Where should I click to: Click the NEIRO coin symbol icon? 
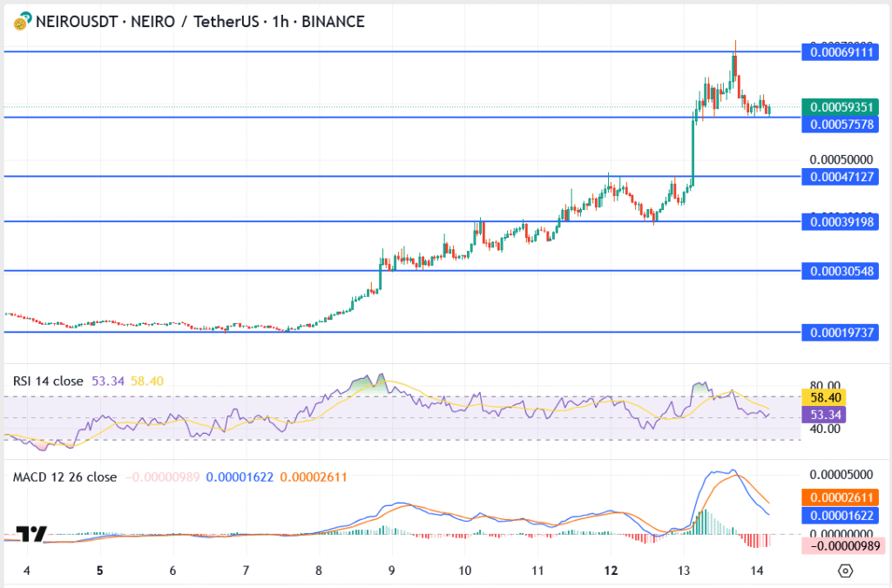(20, 20)
